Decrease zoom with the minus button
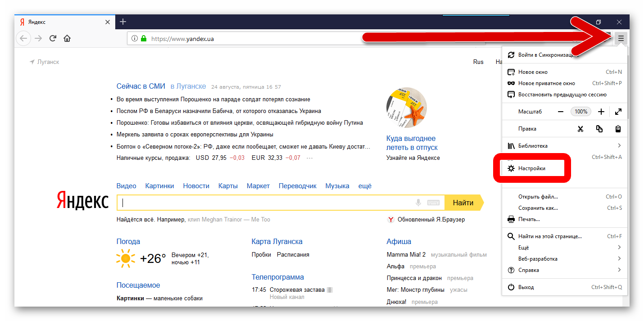The height and width of the screenshot is (321, 644). 561,112
